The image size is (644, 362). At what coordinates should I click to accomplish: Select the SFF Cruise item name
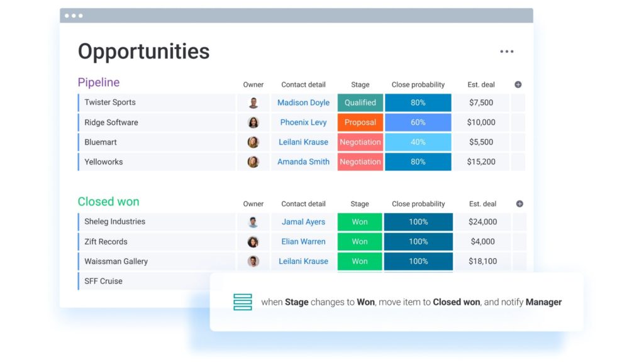pyautogui.click(x=103, y=281)
